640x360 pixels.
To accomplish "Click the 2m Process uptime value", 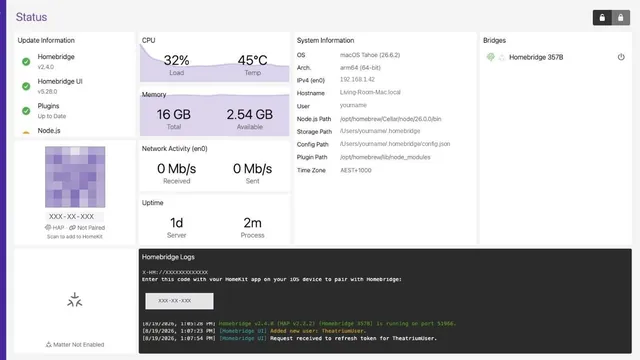I will point(252,223).
